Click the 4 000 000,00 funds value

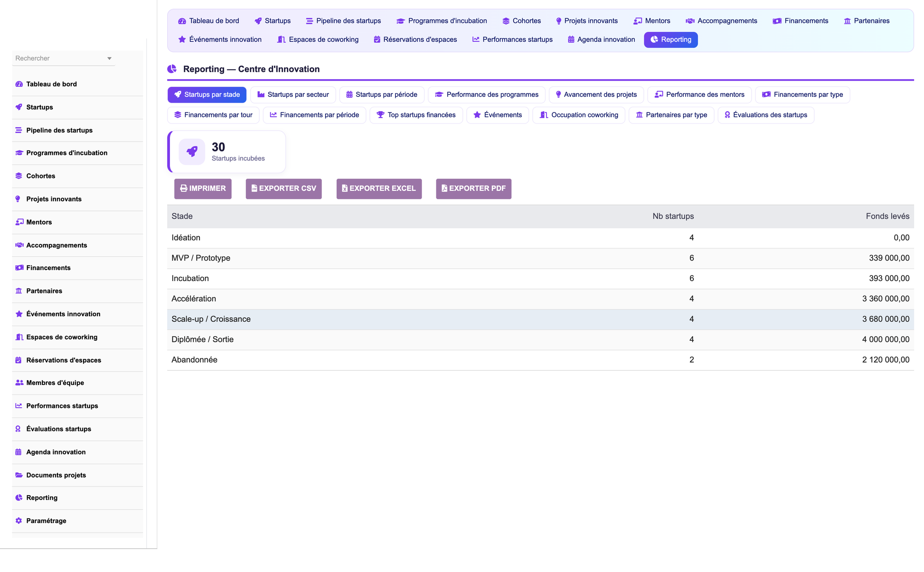(x=886, y=340)
